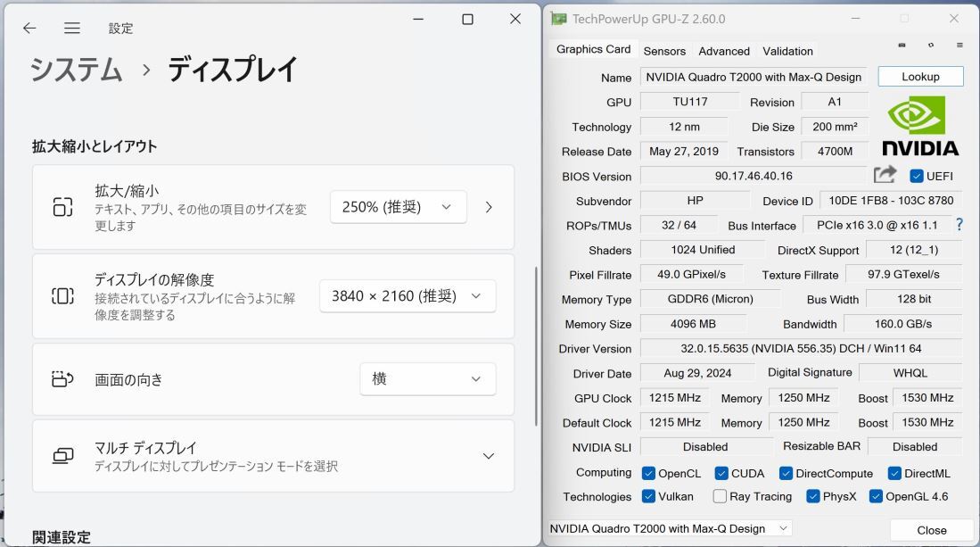Click the GPU-Z Close button
Image resolution: width=980 pixels, height=547 pixels.
(931, 529)
